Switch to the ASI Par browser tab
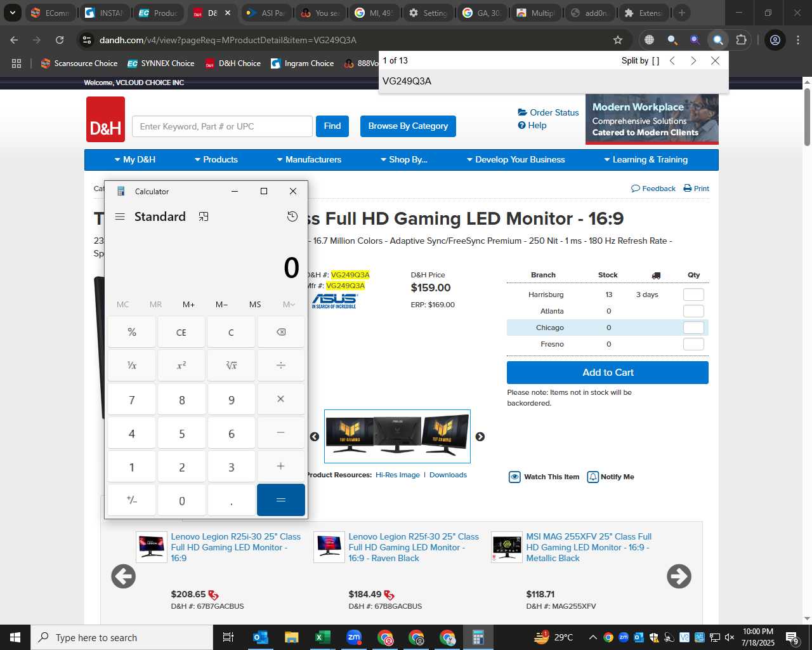 266,13
